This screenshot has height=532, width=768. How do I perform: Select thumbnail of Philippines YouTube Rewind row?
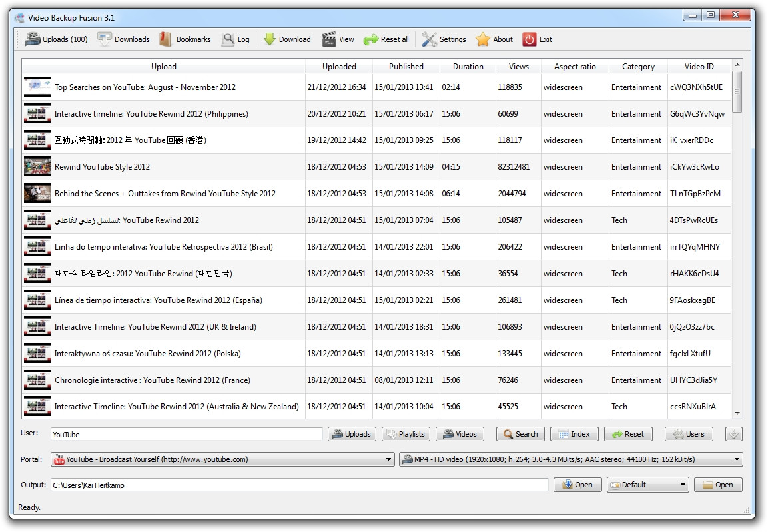(37, 114)
